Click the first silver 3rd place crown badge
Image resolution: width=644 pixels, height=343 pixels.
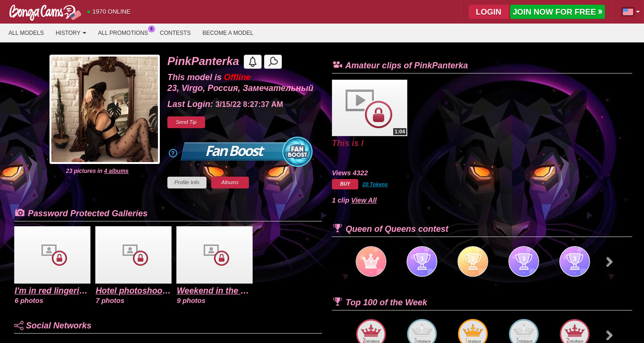point(422,331)
